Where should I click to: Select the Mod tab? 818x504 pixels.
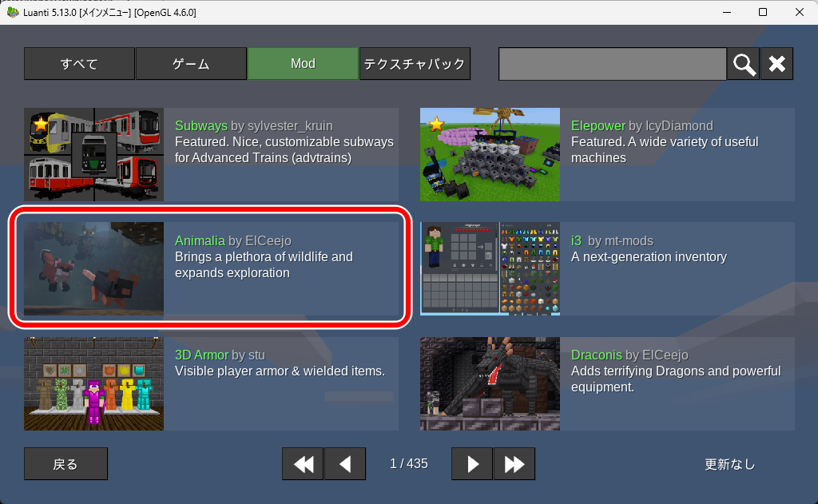tap(303, 64)
